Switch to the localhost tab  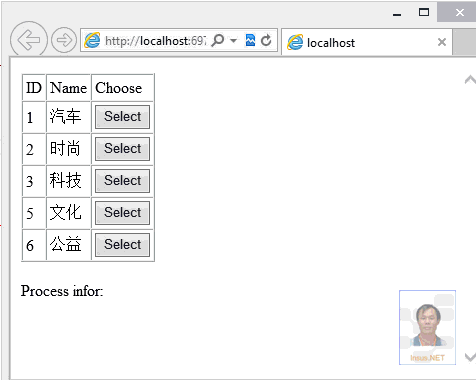pos(367,42)
